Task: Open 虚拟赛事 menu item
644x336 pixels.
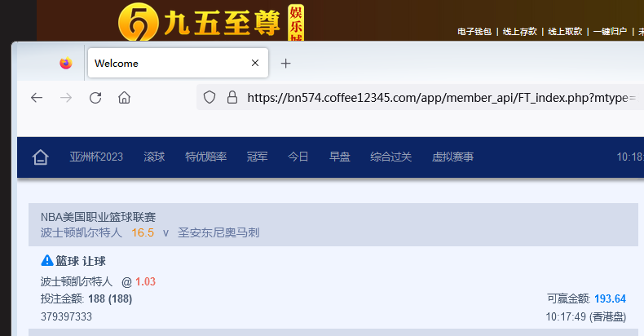Action: (x=452, y=157)
